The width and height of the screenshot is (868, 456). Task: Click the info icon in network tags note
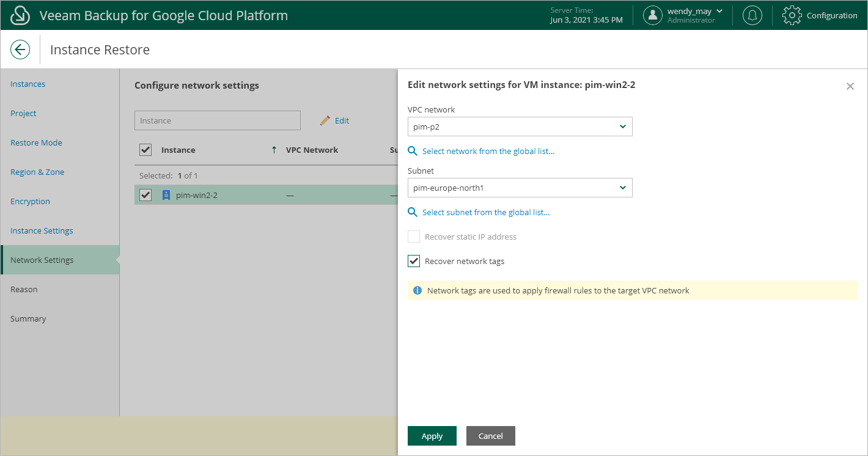tap(417, 290)
